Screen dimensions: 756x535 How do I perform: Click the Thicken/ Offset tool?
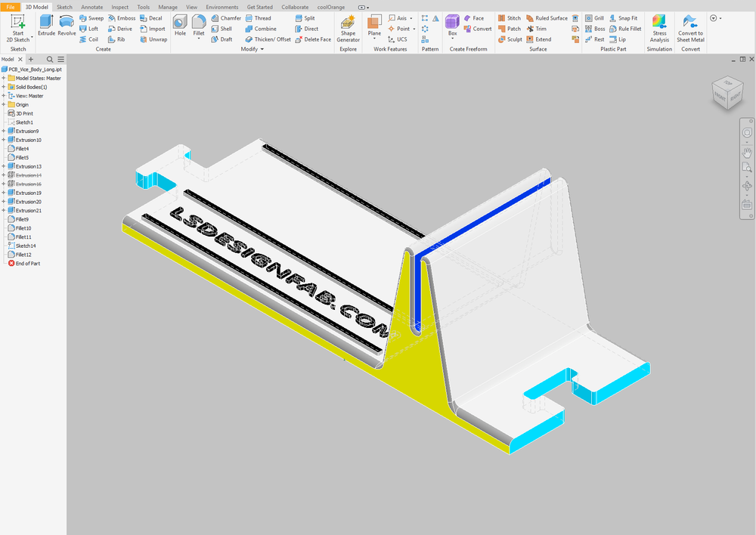pos(268,39)
